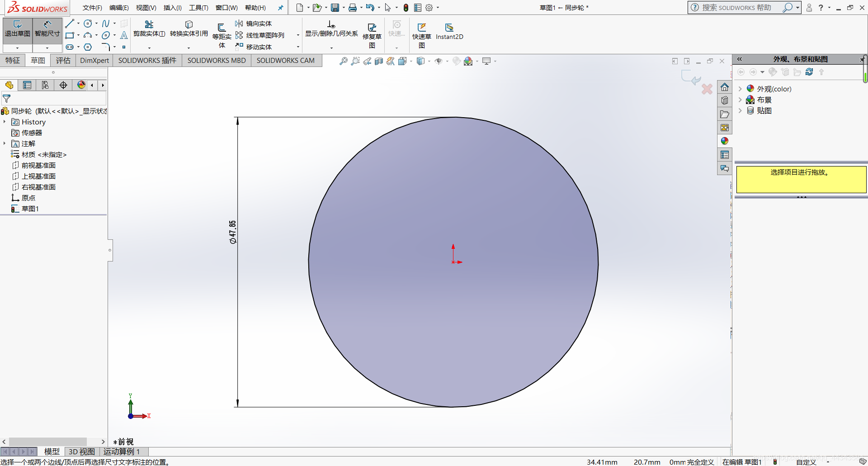868x466 pixels.
Task: Open the Exit Sketch dropdown arrow
Action: click(18, 48)
